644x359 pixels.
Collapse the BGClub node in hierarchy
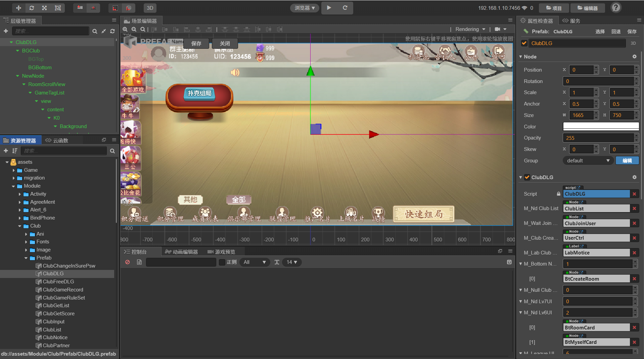pos(18,51)
